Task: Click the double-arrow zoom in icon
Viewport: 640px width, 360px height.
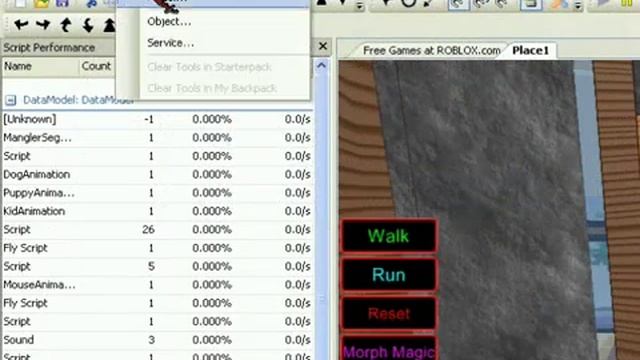Action: (109, 25)
